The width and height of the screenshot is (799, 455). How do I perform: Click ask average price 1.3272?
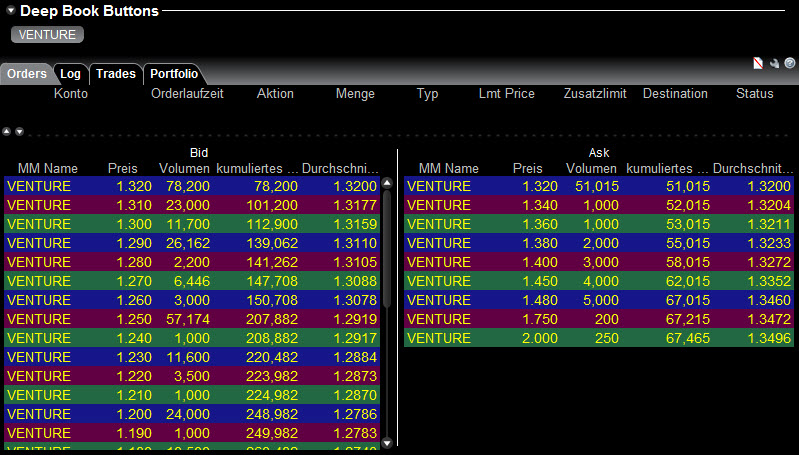[769, 262]
